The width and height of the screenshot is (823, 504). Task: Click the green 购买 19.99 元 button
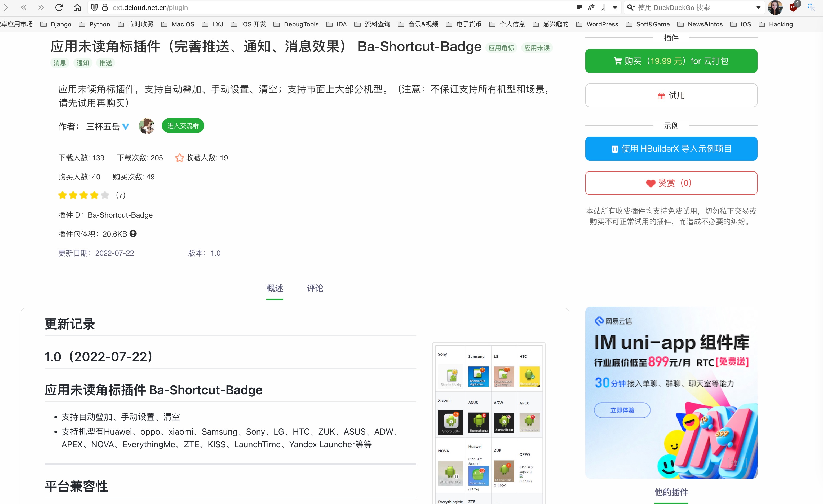[x=671, y=61]
